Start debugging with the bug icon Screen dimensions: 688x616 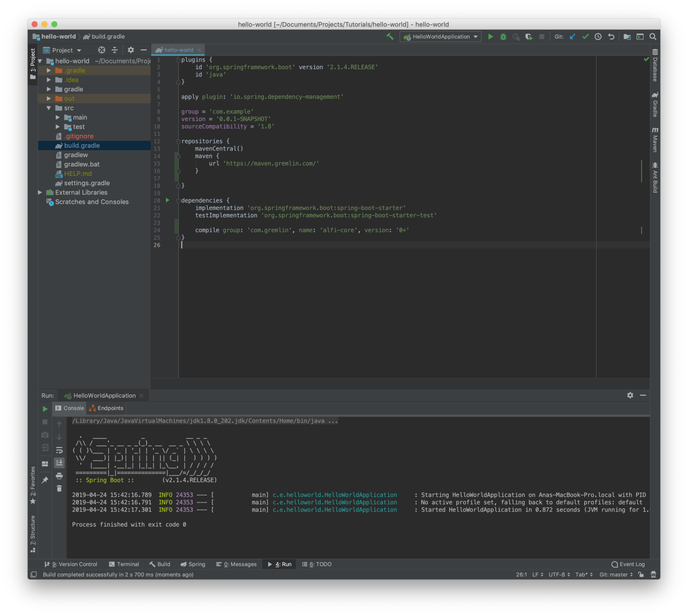pos(503,36)
